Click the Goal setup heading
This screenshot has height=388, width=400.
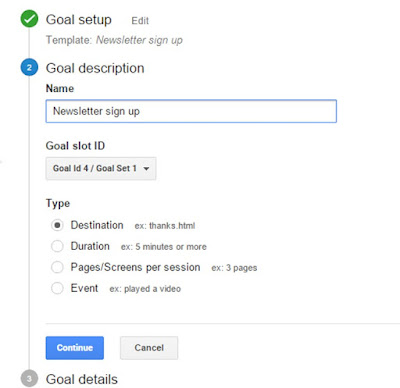pyautogui.click(x=79, y=20)
